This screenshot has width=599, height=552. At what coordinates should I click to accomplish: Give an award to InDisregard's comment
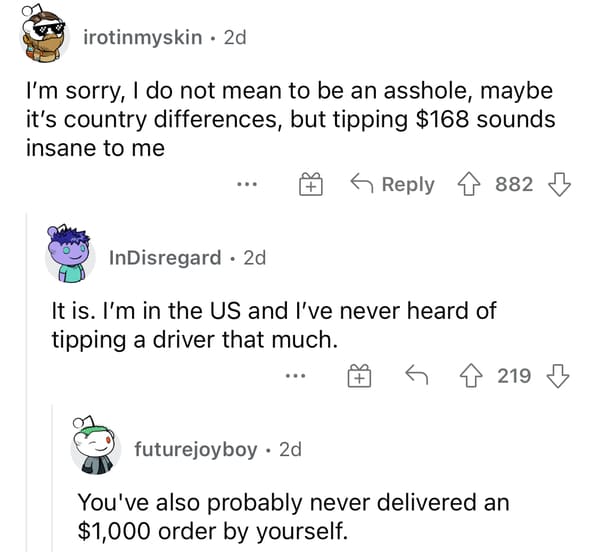[x=359, y=376]
